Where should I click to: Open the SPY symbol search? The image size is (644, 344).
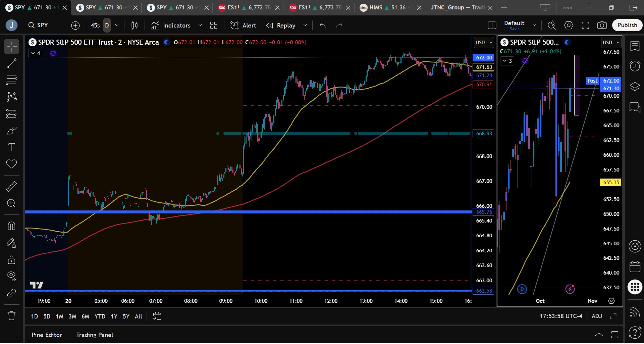pyautogui.click(x=38, y=25)
